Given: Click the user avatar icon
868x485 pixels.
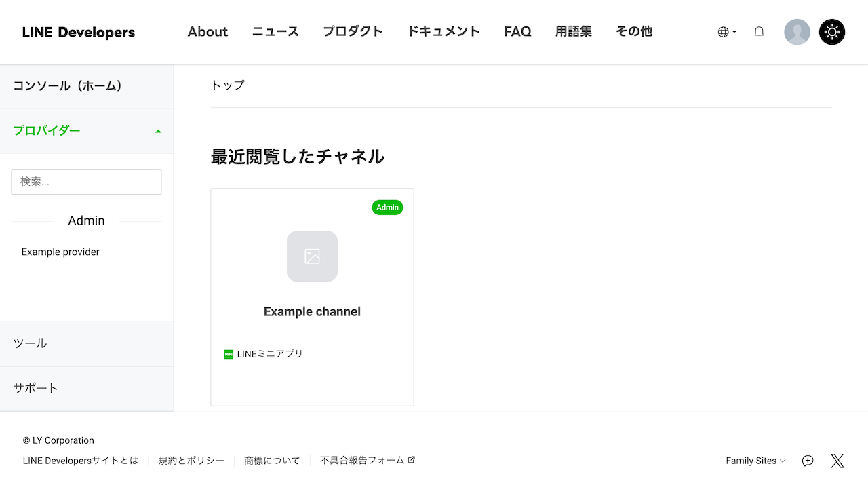Looking at the screenshot, I should point(797,32).
